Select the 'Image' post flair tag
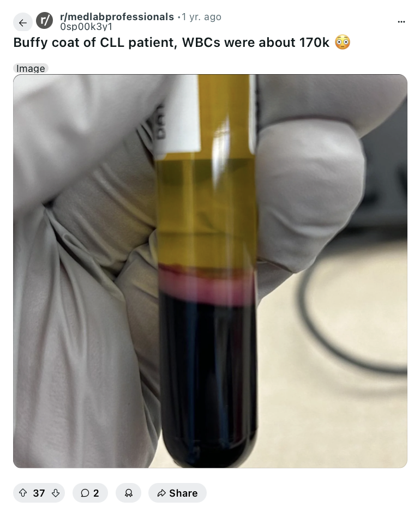This screenshot has height=507, width=420. pyautogui.click(x=31, y=68)
